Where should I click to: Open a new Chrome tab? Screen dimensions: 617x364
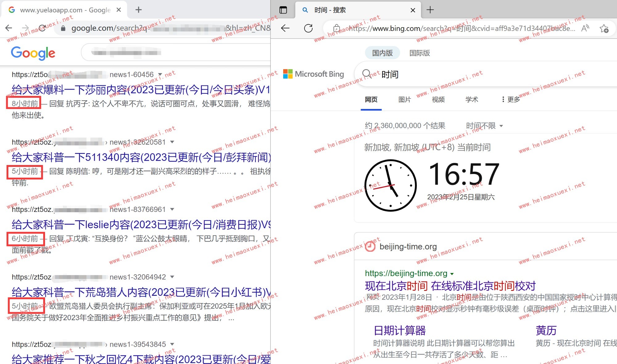(139, 10)
